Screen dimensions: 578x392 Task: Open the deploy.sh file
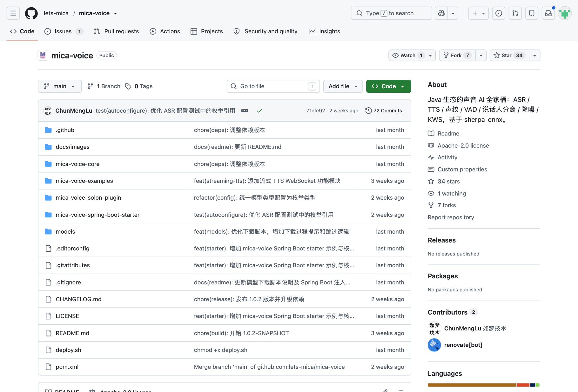pos(68,350)
